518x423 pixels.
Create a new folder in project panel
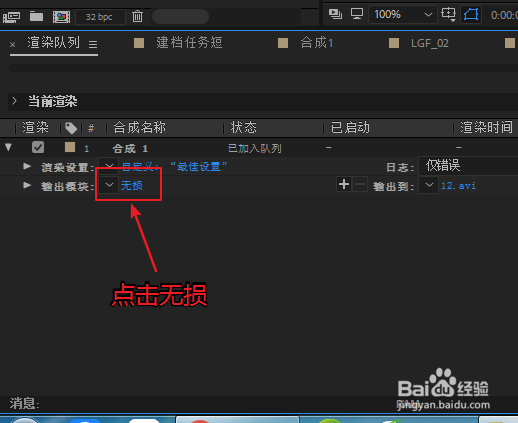coord(36,16)
